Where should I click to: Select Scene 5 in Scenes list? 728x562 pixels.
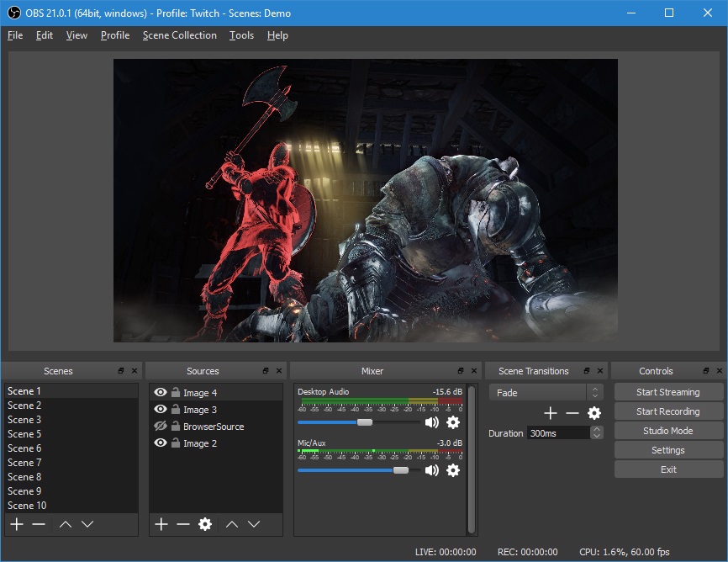(71, 434)
